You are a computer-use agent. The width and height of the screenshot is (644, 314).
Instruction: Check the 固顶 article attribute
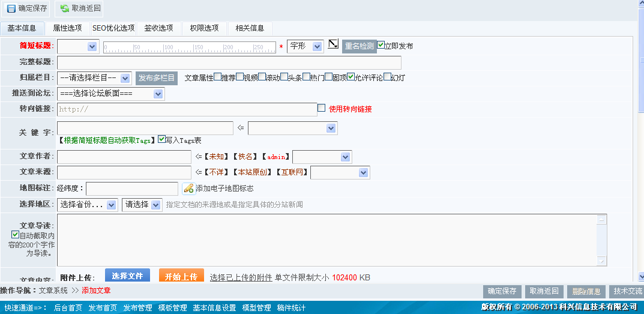pyautogui.click(x=328, y=76)
